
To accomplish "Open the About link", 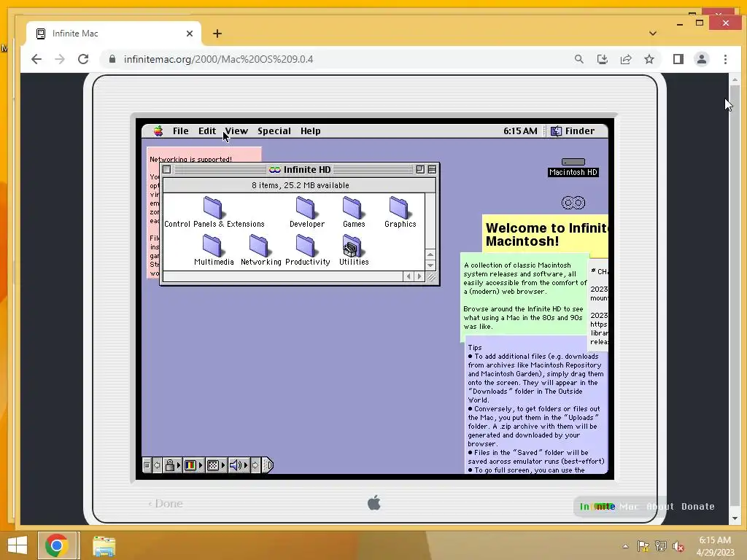I will [659, 506].
